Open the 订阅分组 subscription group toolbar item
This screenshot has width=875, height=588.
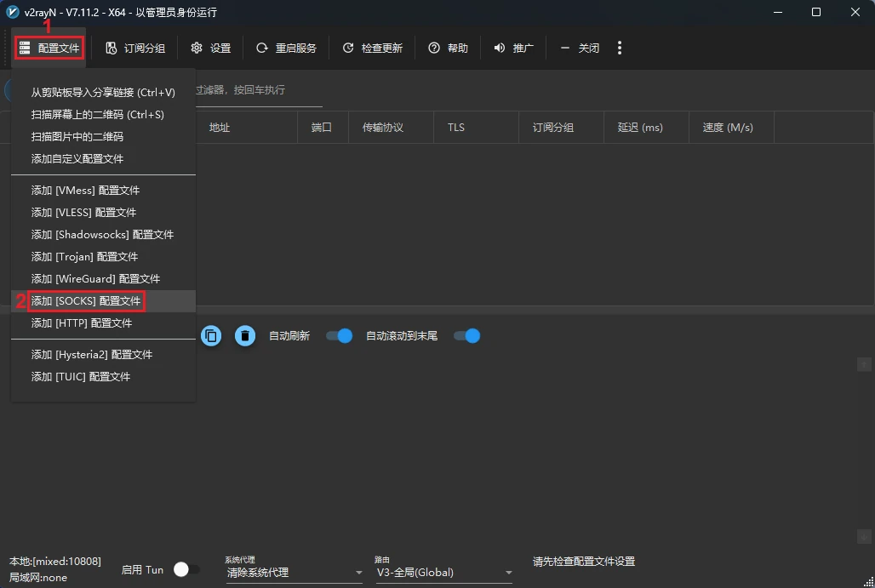(135, 49)
